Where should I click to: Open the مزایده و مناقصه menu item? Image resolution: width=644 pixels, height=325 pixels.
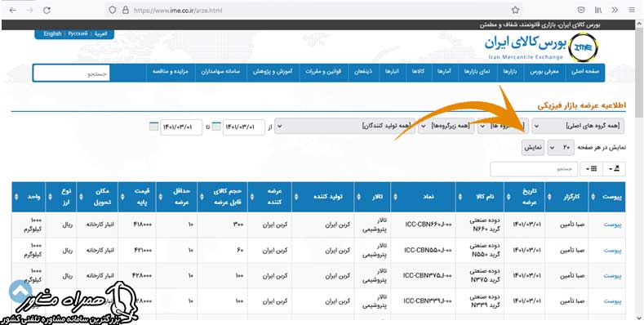[170, 72]
